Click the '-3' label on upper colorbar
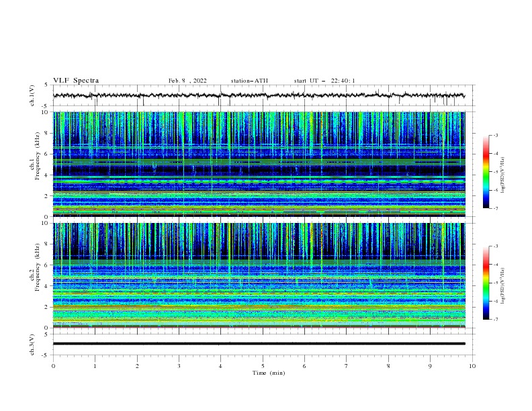This screenshot has width=532, height=411. [495, 135]
